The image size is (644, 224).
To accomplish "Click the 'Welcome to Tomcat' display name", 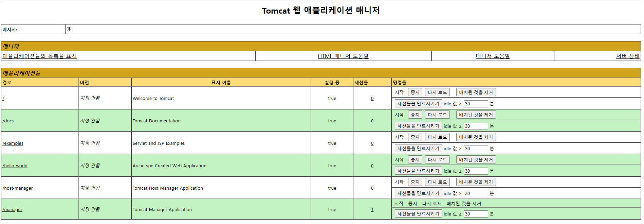I will [153, 99].
